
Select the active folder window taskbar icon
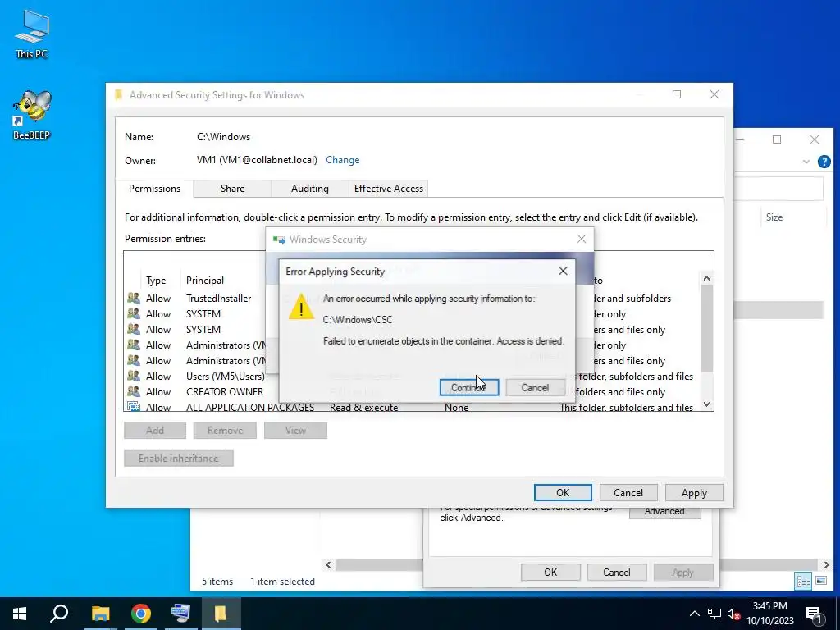[x=221, y=614]
